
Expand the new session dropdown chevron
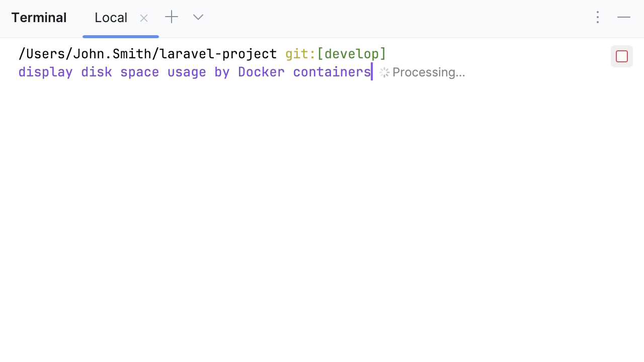coord(198,17)
